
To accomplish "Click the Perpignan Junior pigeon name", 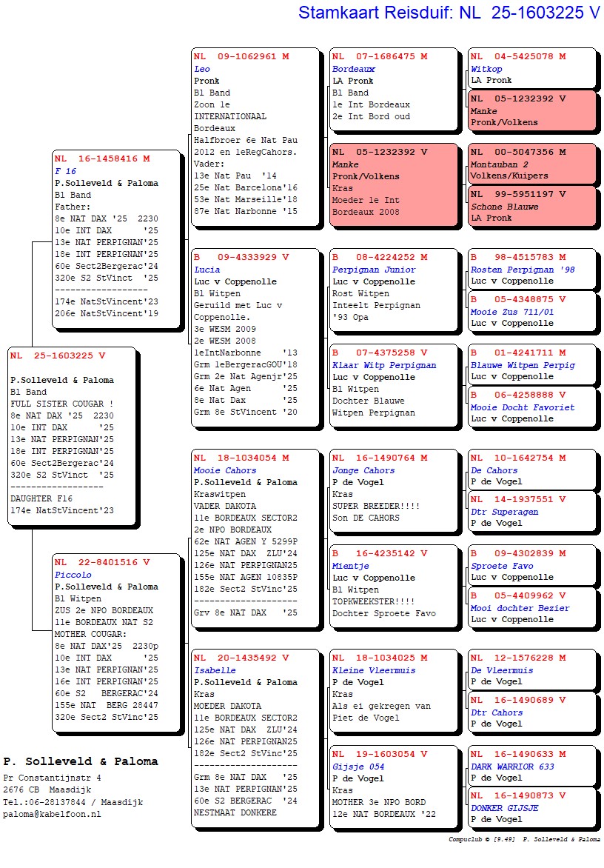I will [373, 270].
